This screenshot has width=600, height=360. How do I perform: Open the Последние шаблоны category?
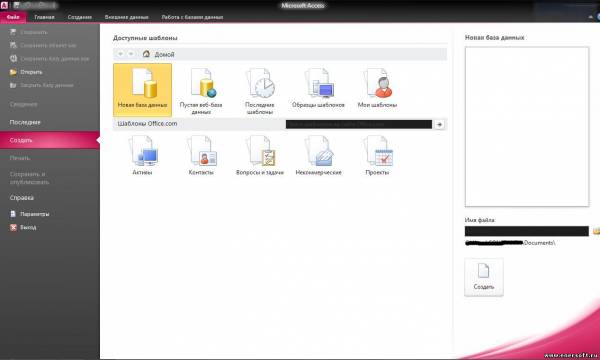pyautogui.click(x=260, y=91)
